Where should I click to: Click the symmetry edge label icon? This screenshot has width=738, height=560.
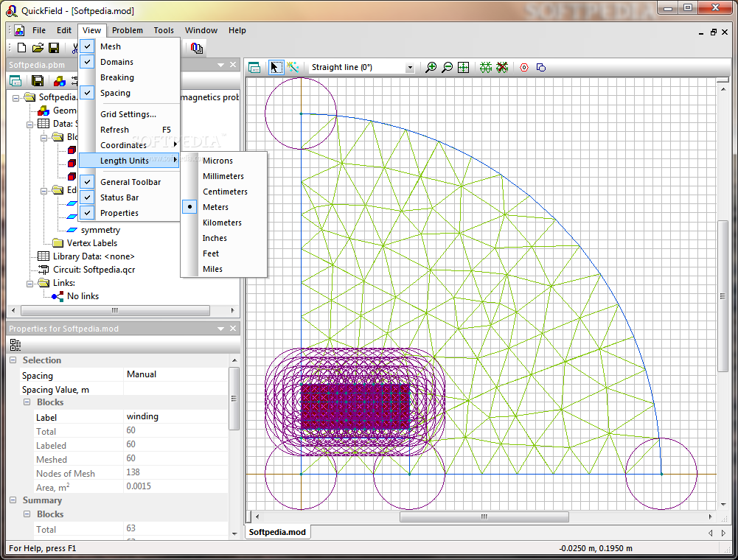[72, 230]
